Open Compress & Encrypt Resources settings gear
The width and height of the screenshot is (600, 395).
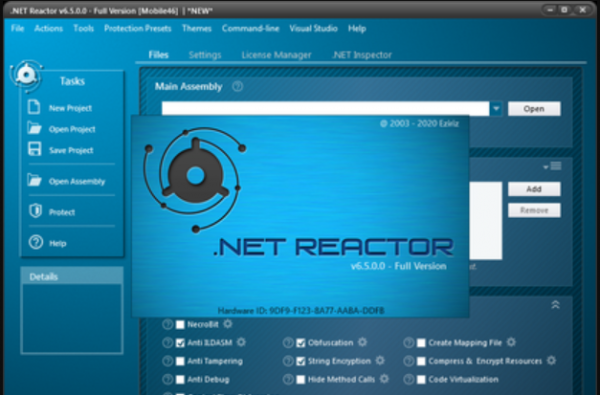[x=551, y=360]
